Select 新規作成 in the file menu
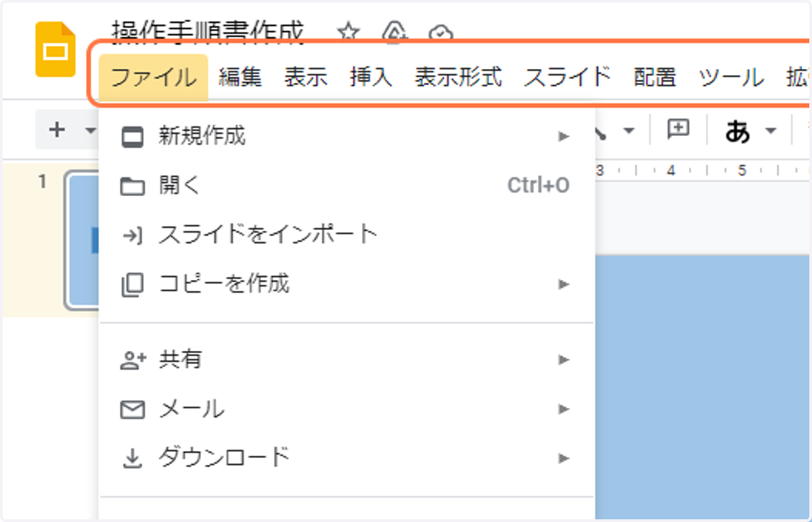The width and height of the screenshot is (812, 522). click(x=346, y=137)
